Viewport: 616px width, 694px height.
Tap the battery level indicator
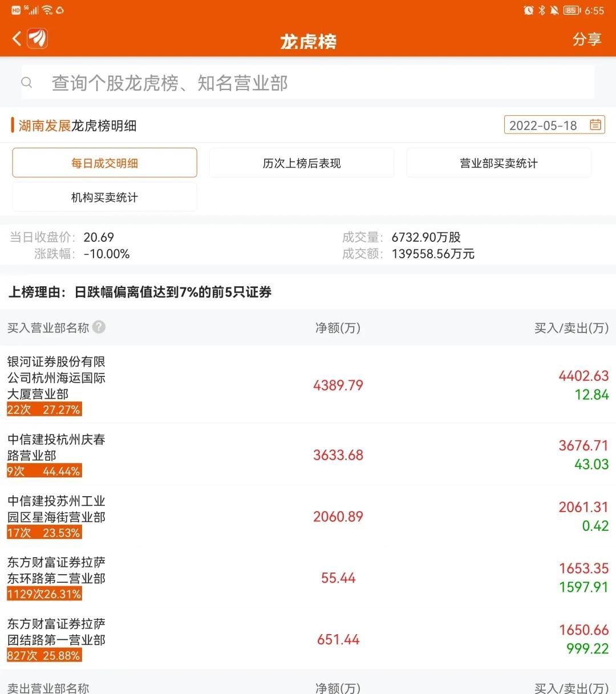(572, 10)
